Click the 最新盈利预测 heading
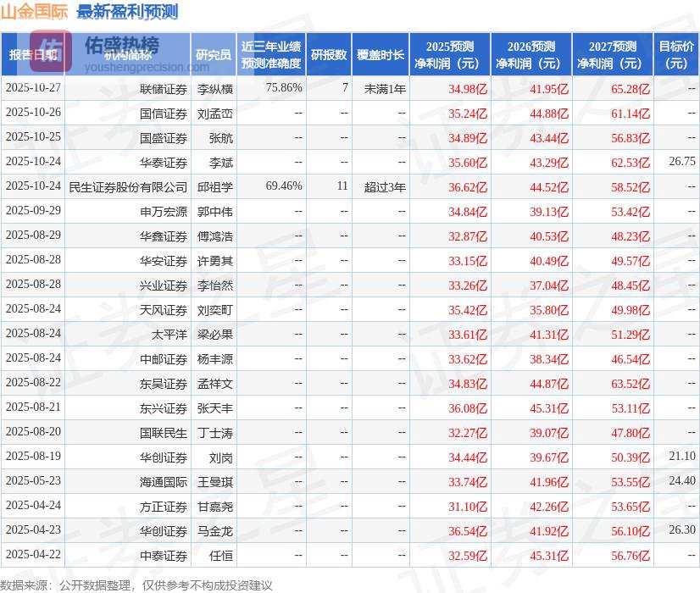 (x=125, y=13)
